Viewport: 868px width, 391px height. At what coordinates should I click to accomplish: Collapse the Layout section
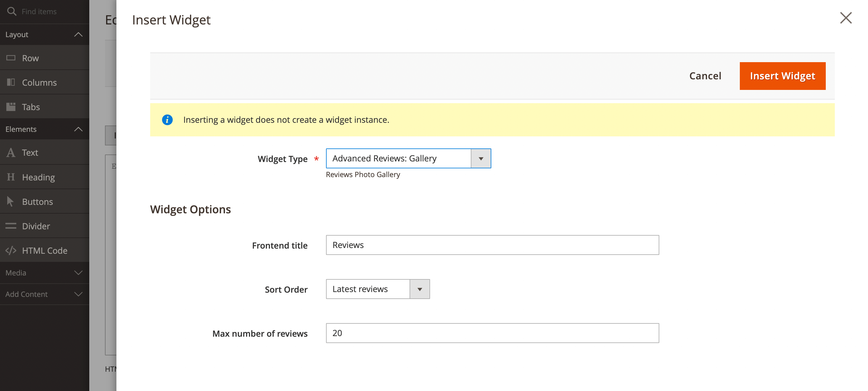(78, 34)
